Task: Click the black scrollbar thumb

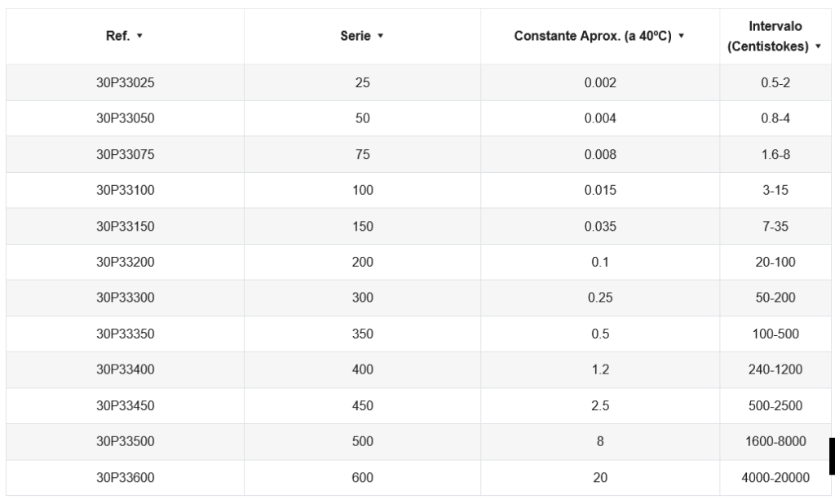Action: coord(832,456)
